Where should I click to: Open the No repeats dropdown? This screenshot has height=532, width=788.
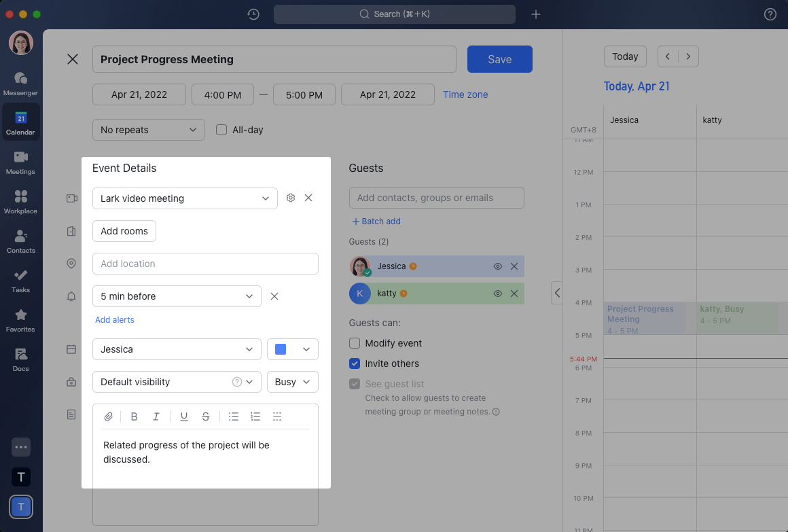(x=148, y=130)
